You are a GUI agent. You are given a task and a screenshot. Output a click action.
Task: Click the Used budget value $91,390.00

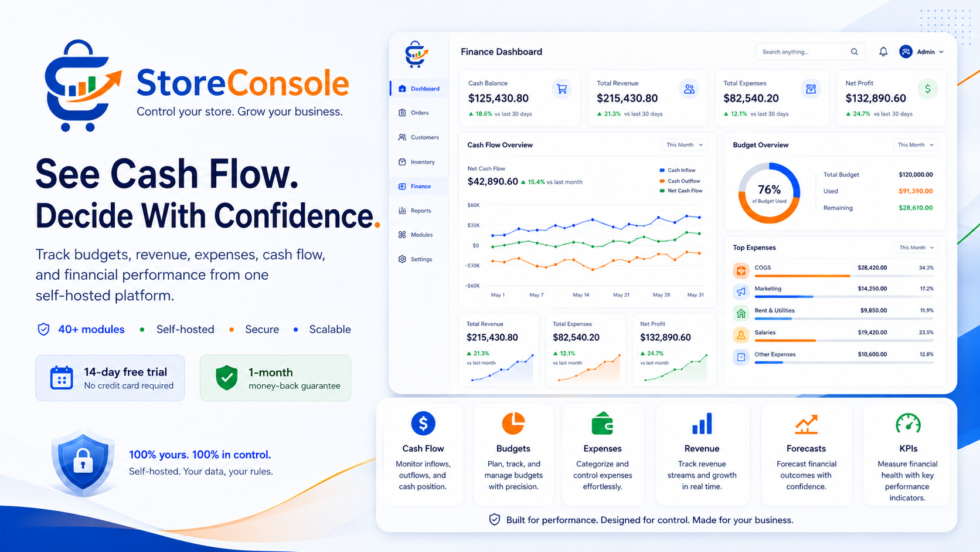916,191
